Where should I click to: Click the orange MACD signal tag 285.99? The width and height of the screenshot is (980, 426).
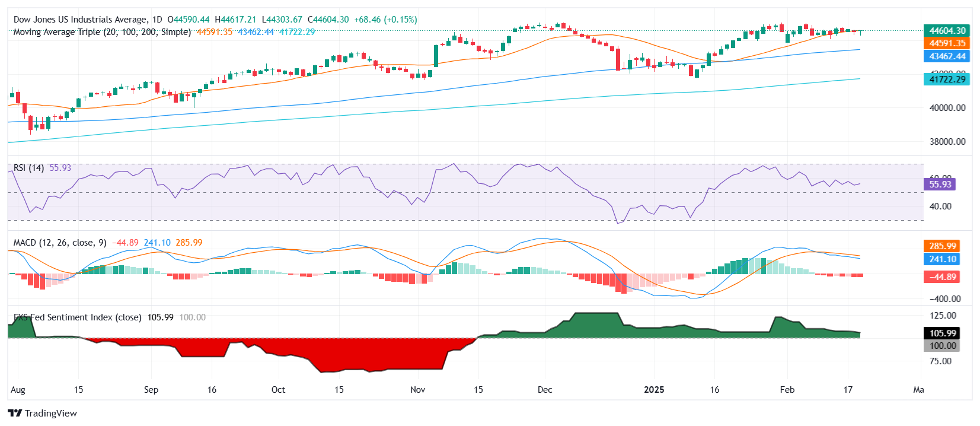[942, 246]
